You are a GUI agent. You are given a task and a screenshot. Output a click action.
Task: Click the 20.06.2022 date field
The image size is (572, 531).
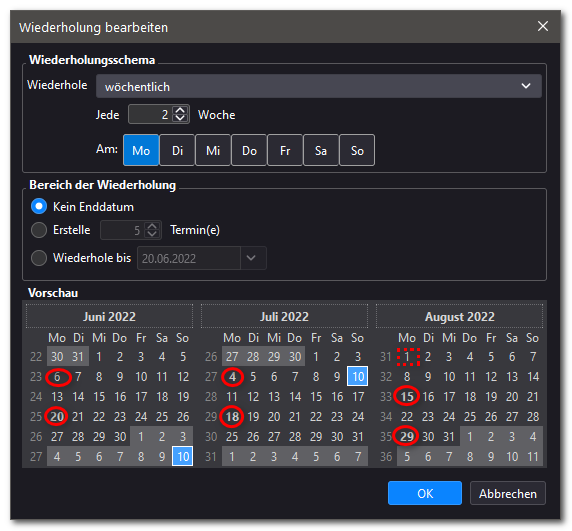pyautogui.click(x=189, y=258)
